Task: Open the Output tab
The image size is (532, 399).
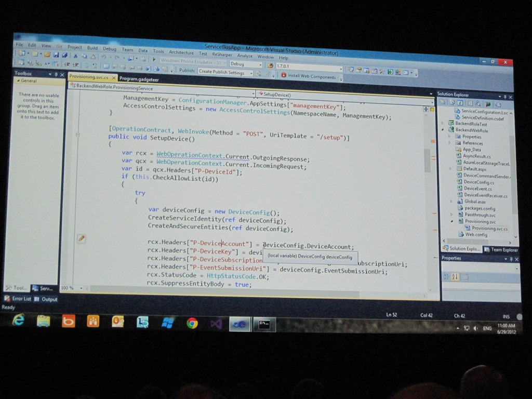Action: point(46,299)
